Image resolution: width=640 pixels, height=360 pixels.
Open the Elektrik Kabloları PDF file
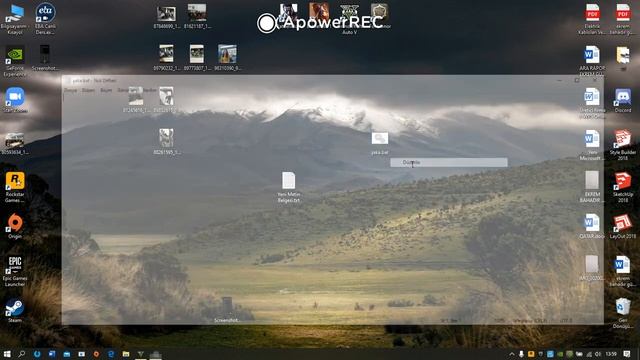[x=592, y=19]
